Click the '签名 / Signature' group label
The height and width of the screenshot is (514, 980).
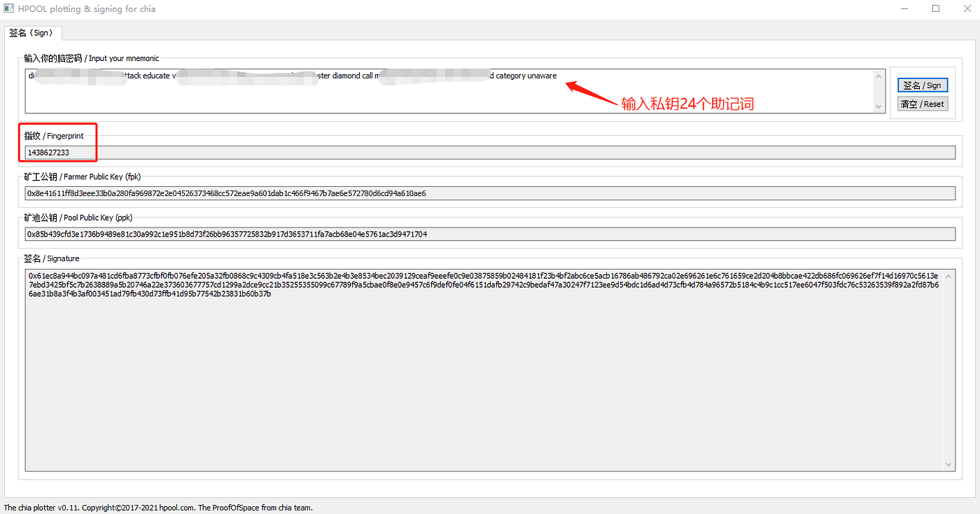point(52,258)
